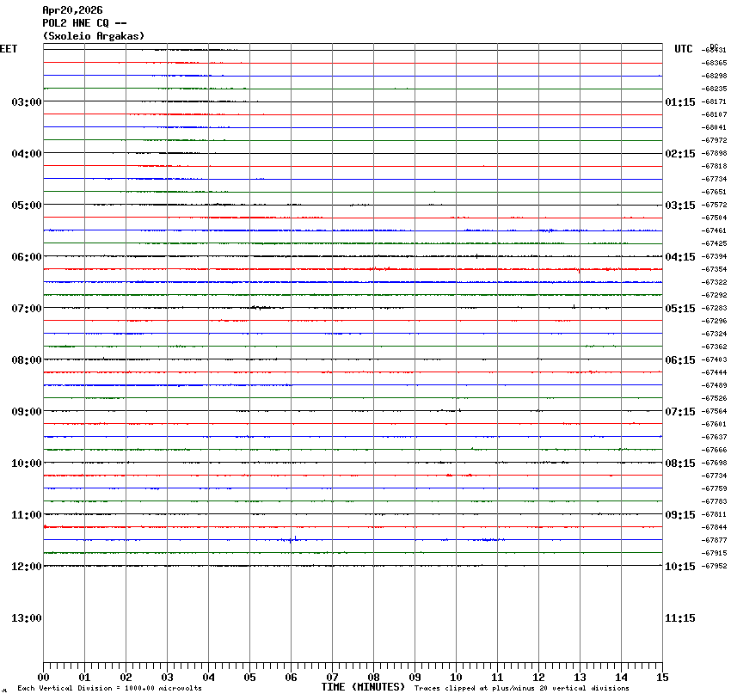Click minute 10 on the bottom axis
Screen dimensions: 731x700
point(456,678)
